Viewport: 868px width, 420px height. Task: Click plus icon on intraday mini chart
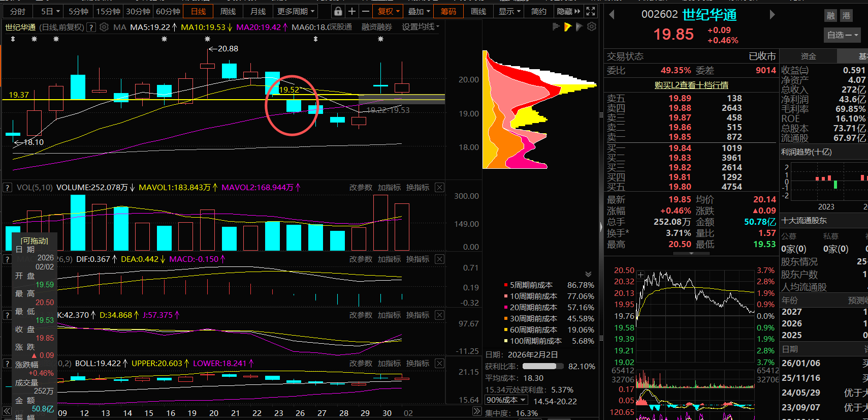click(x=641, y=275)
